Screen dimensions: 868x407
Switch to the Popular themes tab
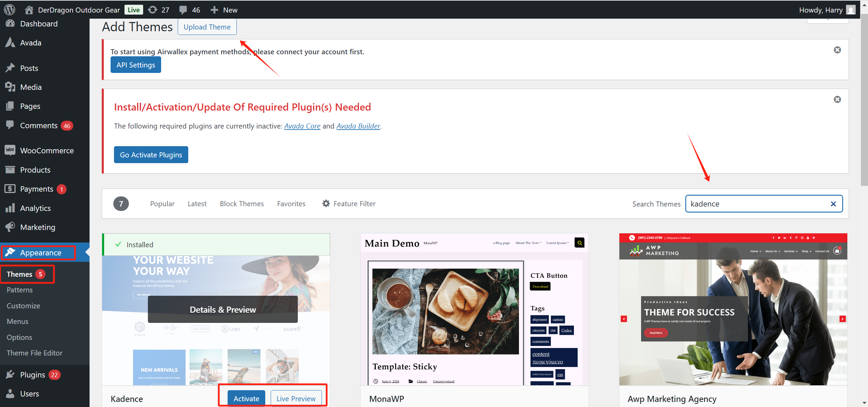click(162, 203)
